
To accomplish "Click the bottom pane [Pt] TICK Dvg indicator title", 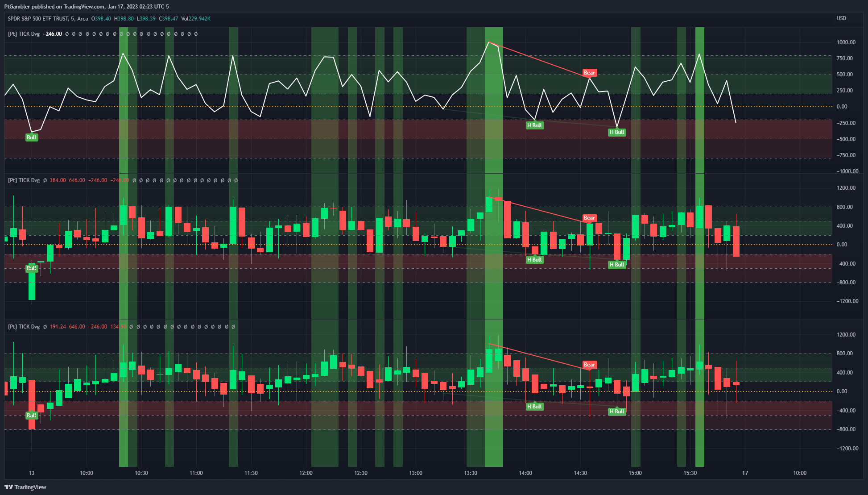I will tap(24, 327).
